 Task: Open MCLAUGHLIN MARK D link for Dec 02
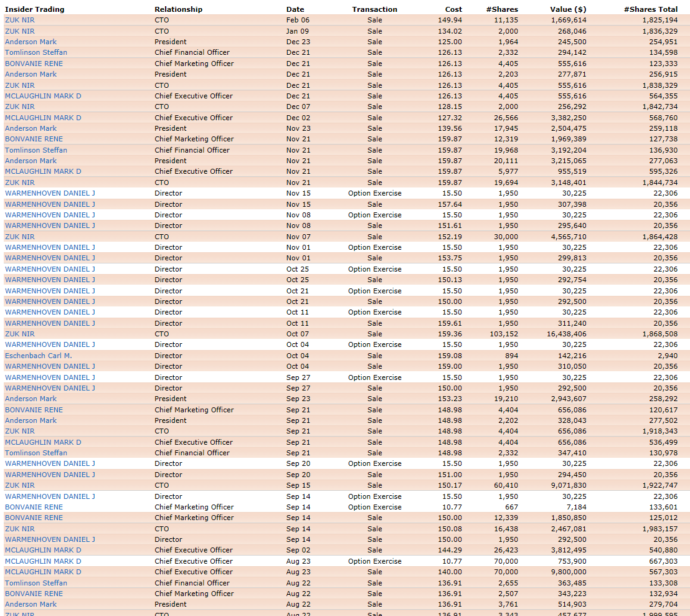tap(43, 118)
